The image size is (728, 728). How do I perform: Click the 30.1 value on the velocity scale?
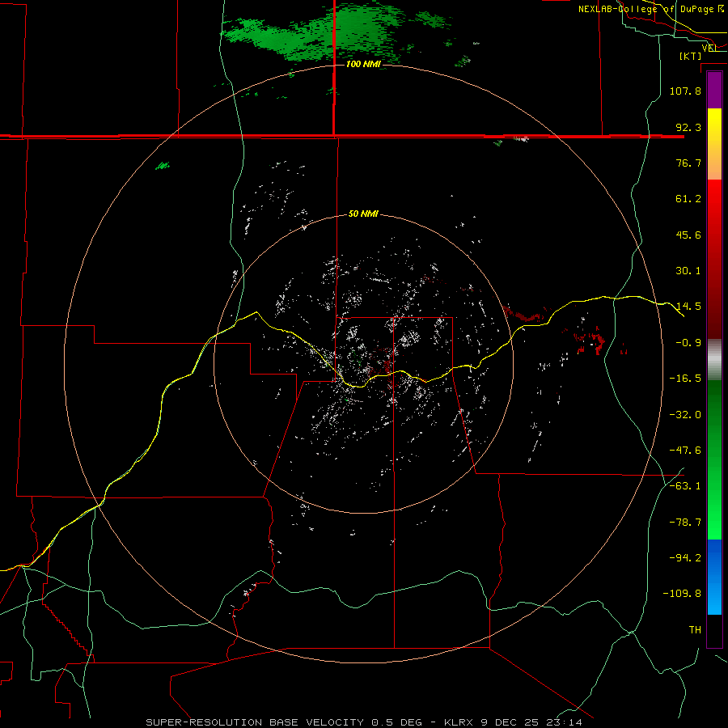click(x=688, y=271)
